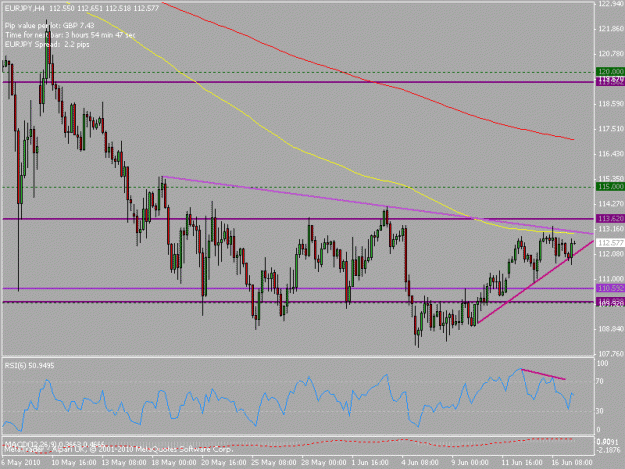Screen dimensions: 625x469
Task: Click the '11 Jun 16:00' time axis label
Action: [522, 463]
